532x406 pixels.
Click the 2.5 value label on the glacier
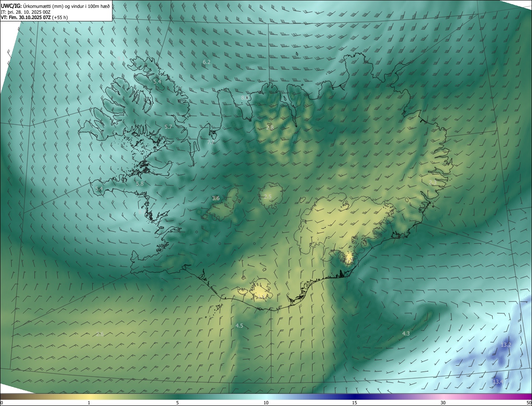[268, 196]
